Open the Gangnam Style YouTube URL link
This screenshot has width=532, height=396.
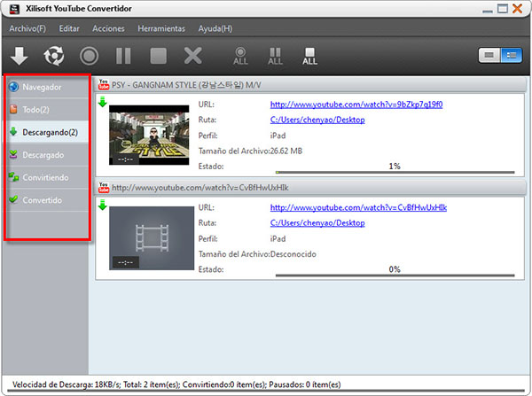(x=356, y=105)
